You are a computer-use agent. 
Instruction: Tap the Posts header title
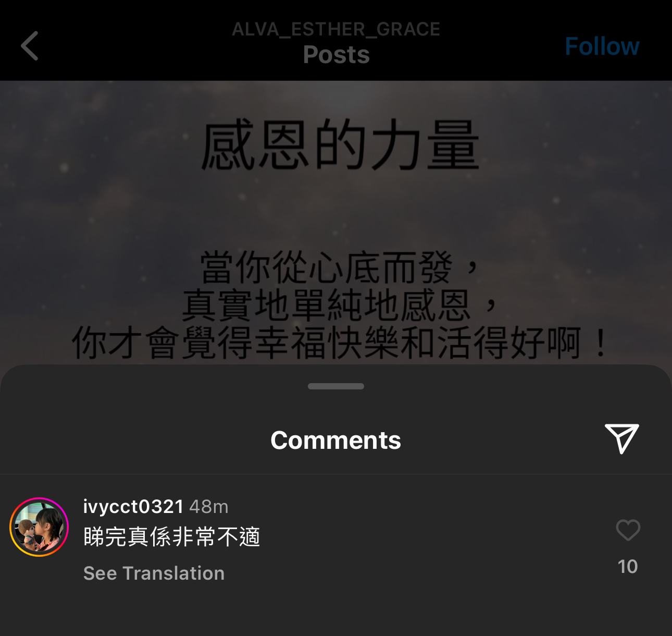pyautogui.click(x=336, y=55)
